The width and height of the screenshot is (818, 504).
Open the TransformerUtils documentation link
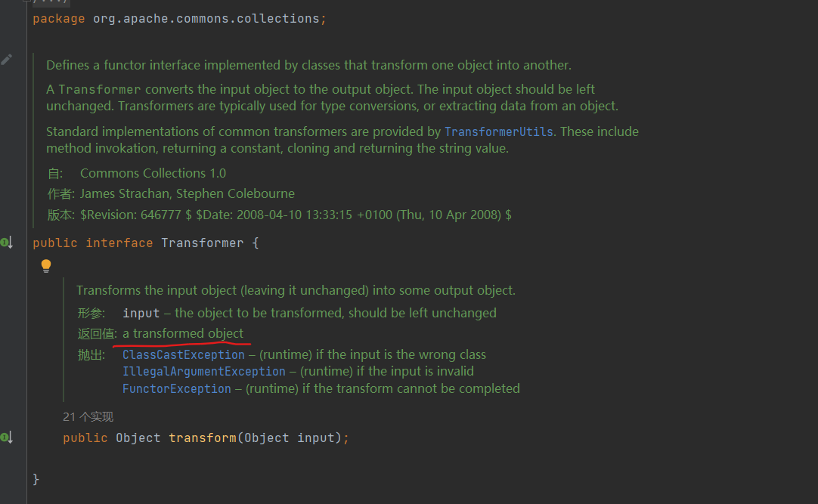point(499,131)
